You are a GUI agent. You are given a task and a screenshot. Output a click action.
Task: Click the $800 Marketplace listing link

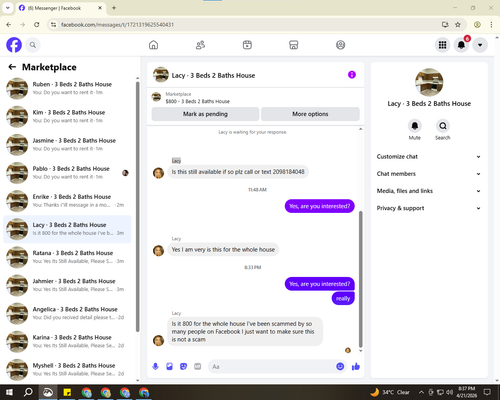197,101
